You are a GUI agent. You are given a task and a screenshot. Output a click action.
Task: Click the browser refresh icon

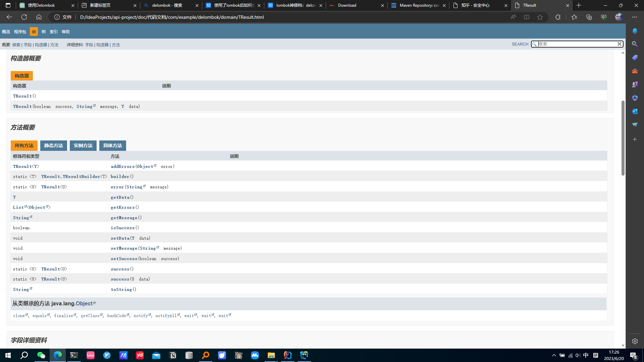[24, 17]
